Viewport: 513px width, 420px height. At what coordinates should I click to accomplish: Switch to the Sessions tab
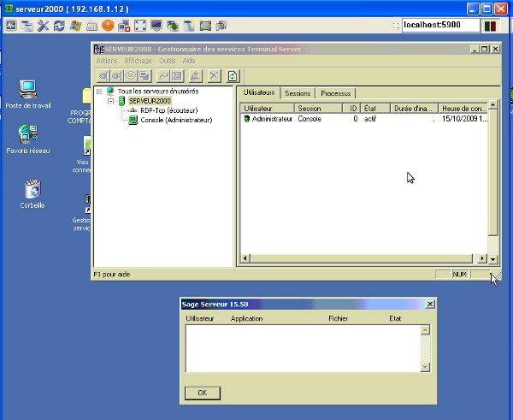[298, 92]
